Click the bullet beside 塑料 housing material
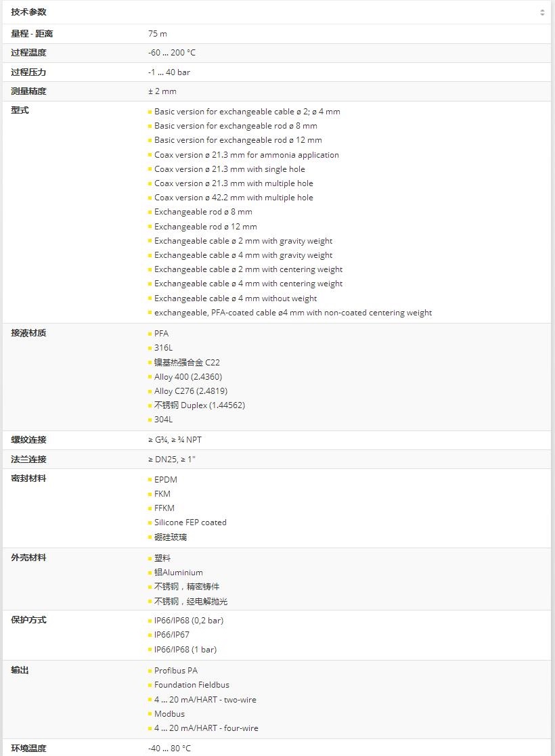Screen dimensions: 555x756 click(x=150, y=558)
